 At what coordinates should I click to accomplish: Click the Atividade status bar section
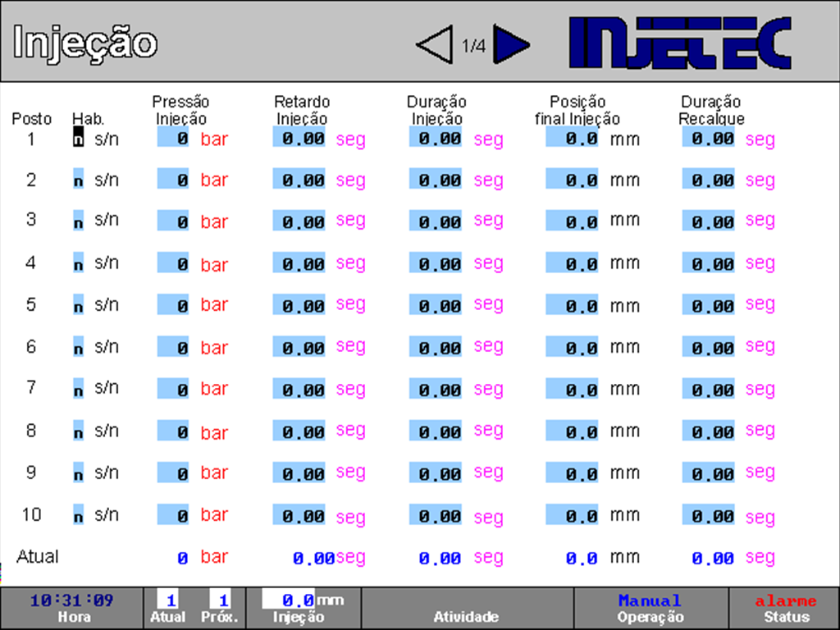(x=466, y=608)
